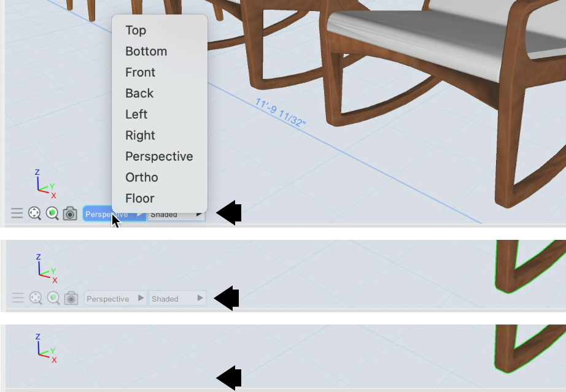The height and width of the screenshot is (392, 566).
Task: Click the XYZ axis gizmo in the top viewport
Action: (x=44, y=185)
